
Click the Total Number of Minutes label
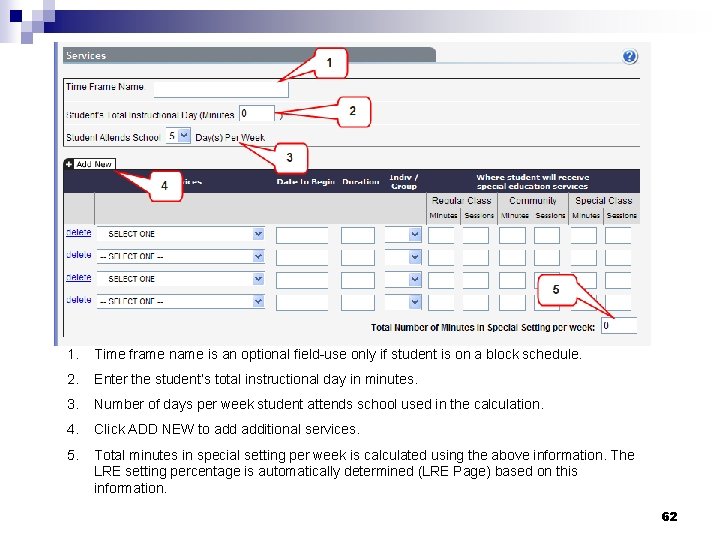point(483,327)
